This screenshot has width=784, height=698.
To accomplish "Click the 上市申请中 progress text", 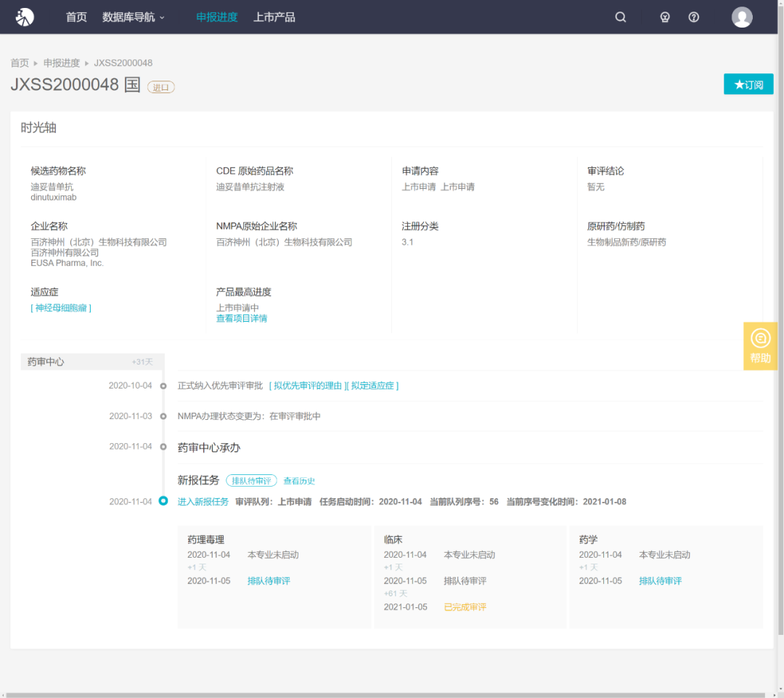I will 237,308.
